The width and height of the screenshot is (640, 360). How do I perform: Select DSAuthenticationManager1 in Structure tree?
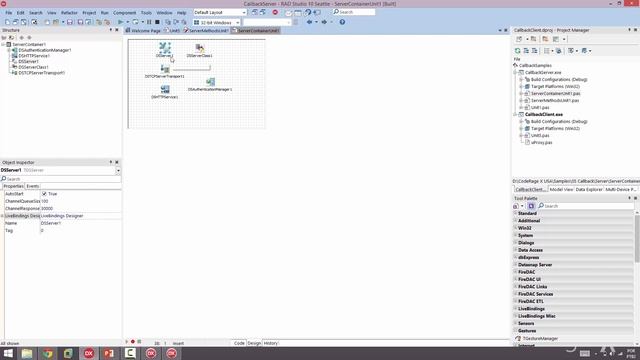(45, 50)
